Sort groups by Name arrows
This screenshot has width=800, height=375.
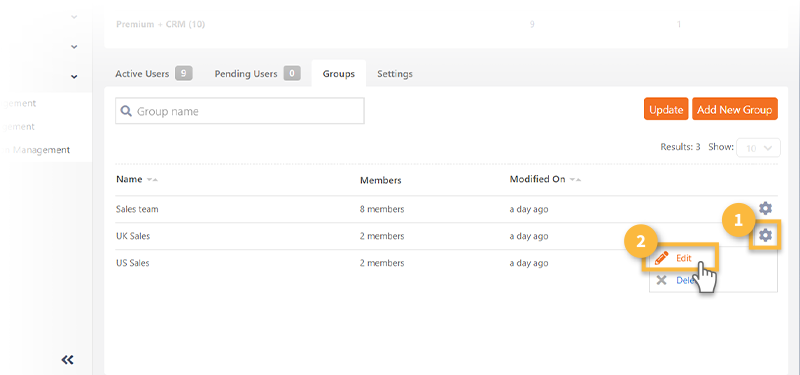[x=152, y=180]
